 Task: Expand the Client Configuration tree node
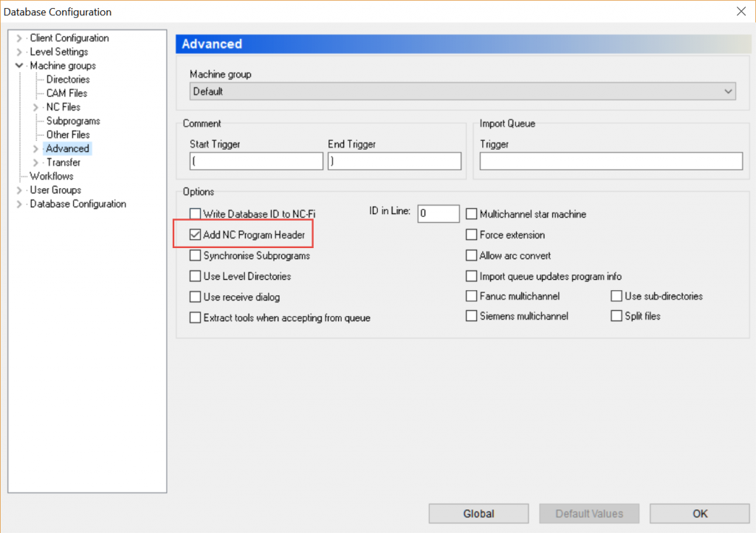click(19, 38)
